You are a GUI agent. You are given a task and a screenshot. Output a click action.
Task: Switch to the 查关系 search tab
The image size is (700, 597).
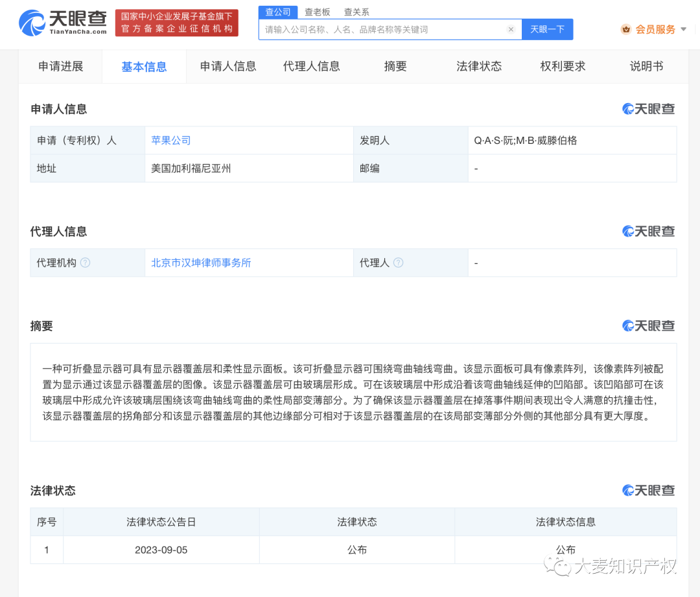click(356, 12)
